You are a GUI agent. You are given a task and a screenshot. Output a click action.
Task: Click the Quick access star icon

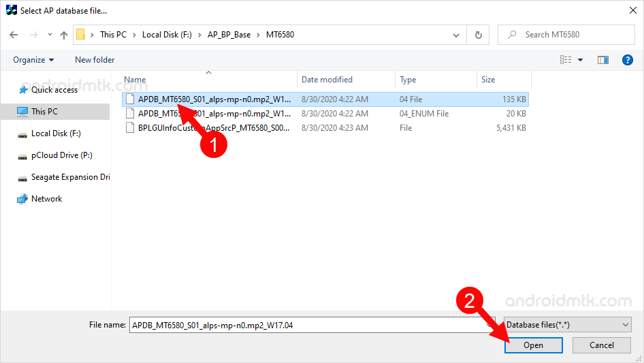23,90
